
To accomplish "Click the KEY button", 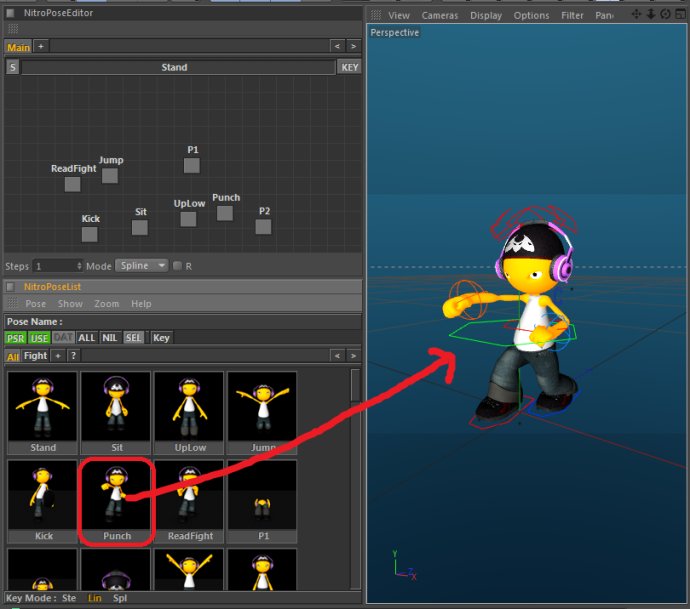I will (x=350, y=67).
